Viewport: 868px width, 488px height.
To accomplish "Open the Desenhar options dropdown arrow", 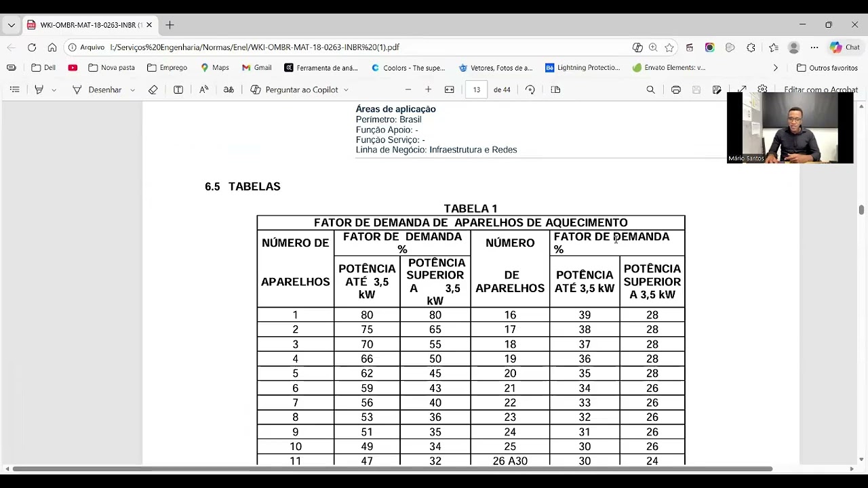I will point(132,89).
